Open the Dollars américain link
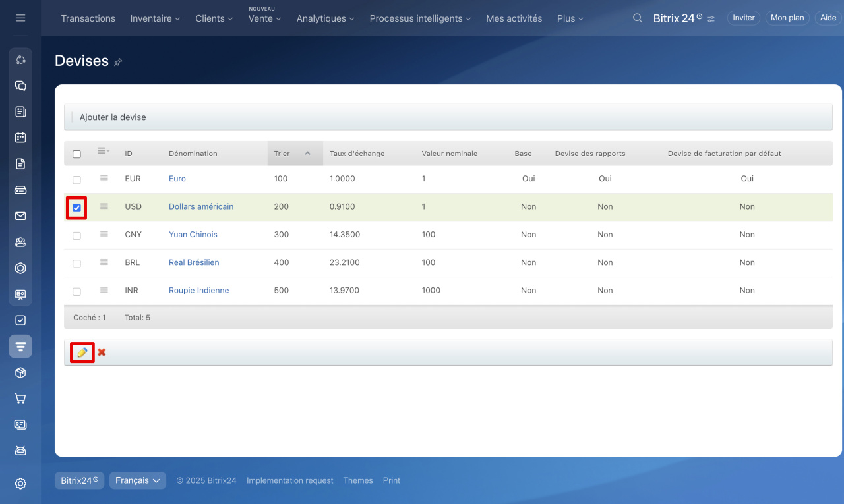 pyautogui.click(x=201, y=206)
